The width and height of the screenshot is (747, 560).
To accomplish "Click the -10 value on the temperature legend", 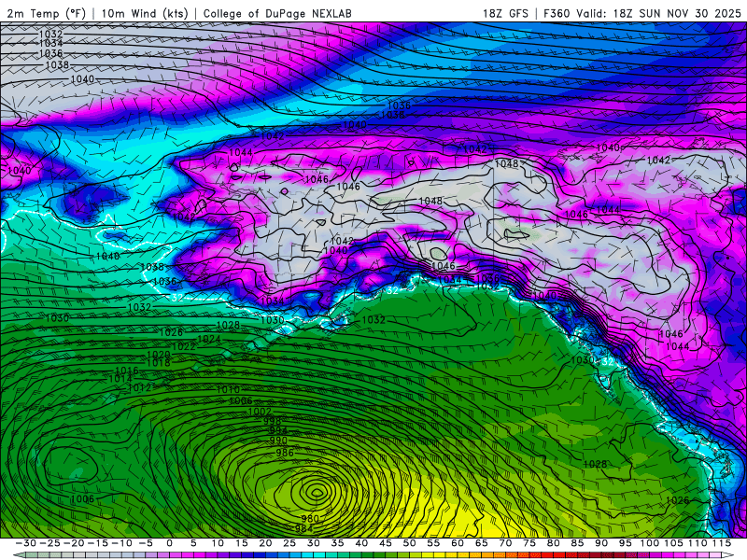I will point(121,543).
